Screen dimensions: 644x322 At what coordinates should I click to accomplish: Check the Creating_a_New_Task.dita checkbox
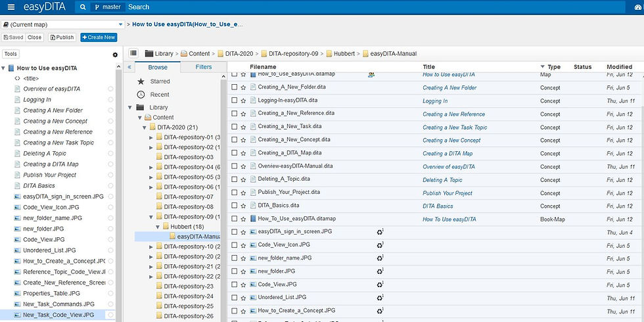click(x=234, y=127)
